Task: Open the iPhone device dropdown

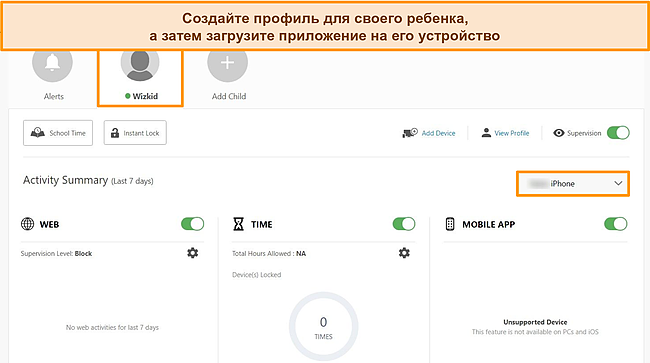Action: click(x=573, y=184)
